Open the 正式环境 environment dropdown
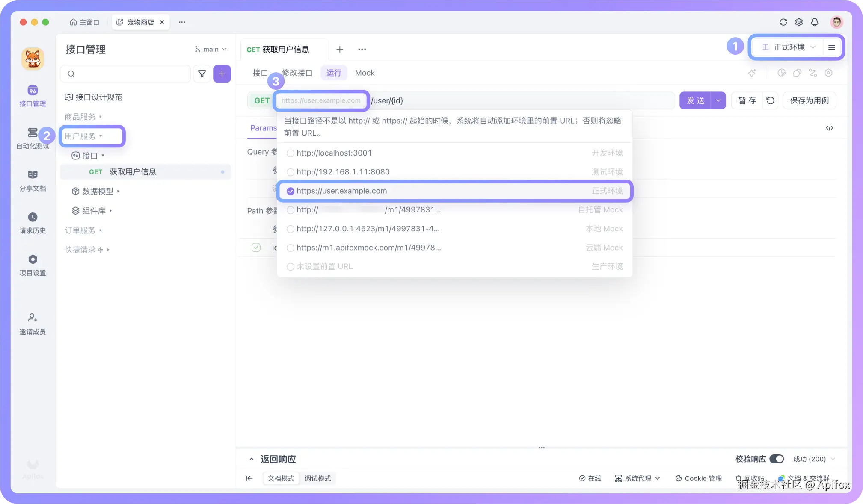The height and width of the screenshot is (504, 863). (789, 47)
